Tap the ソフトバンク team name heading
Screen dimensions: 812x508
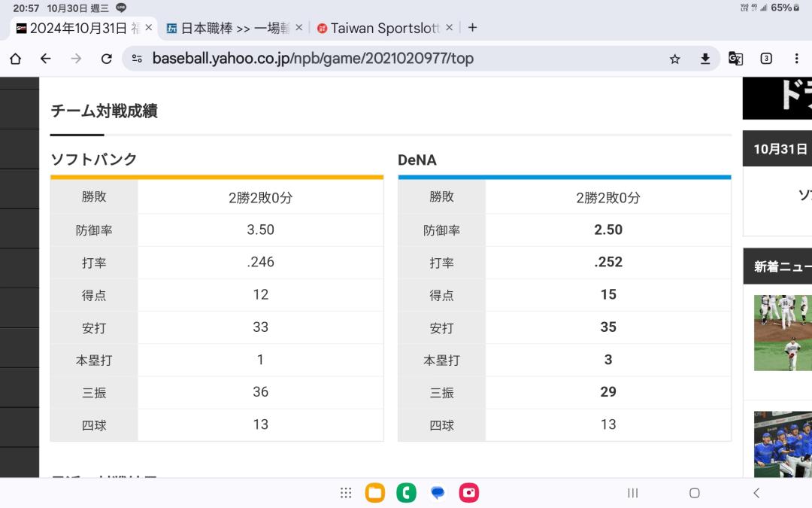pos(94,159)
